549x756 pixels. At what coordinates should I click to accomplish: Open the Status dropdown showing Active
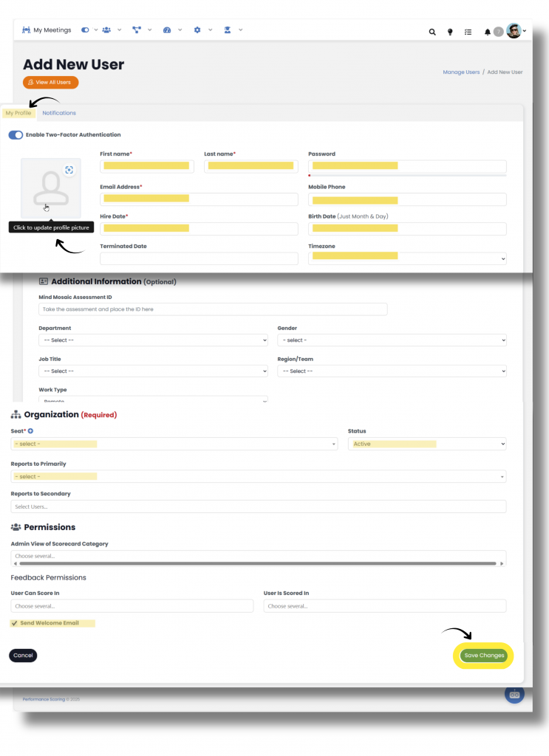(x=426, y=444)
